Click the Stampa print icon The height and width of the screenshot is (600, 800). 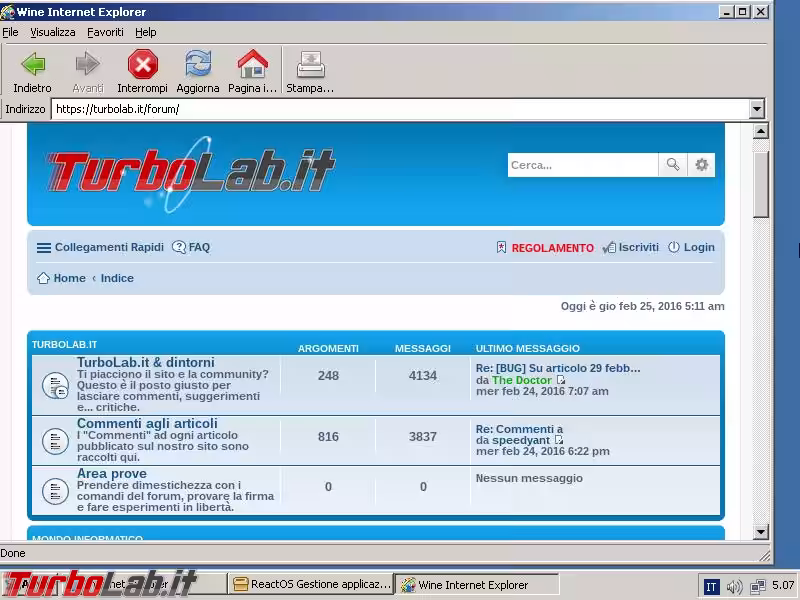[310, 66]
